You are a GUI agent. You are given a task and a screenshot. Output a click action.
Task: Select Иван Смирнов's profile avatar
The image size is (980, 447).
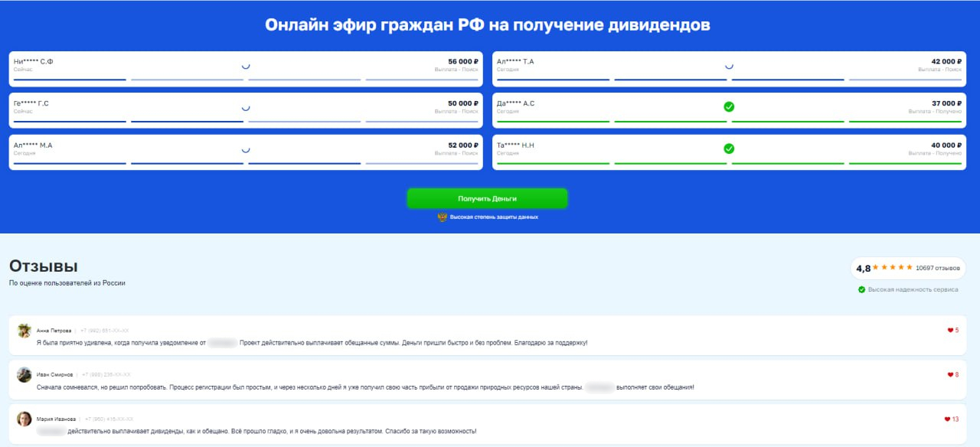tap(24, 374)
